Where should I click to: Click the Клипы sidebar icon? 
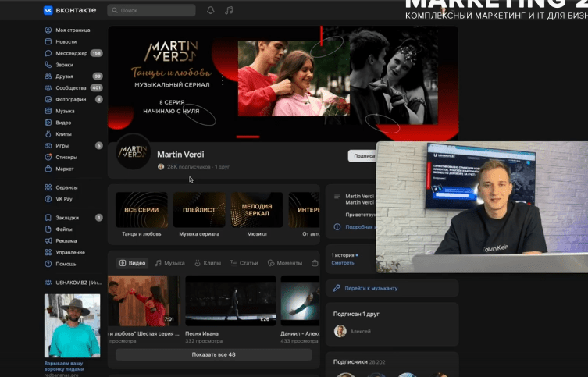pos(48,134)
